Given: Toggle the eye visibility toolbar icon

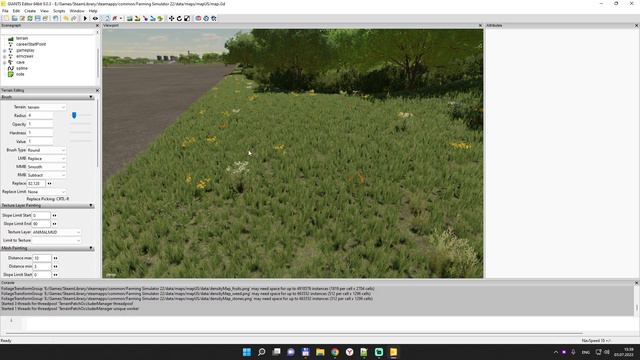Looking at the screenshot, I should pos(95,18).
